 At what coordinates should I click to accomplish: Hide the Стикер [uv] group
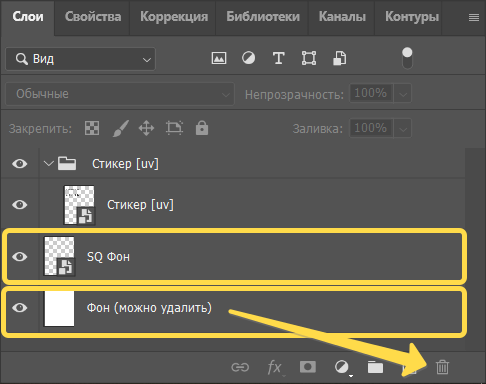click(20, 164)
